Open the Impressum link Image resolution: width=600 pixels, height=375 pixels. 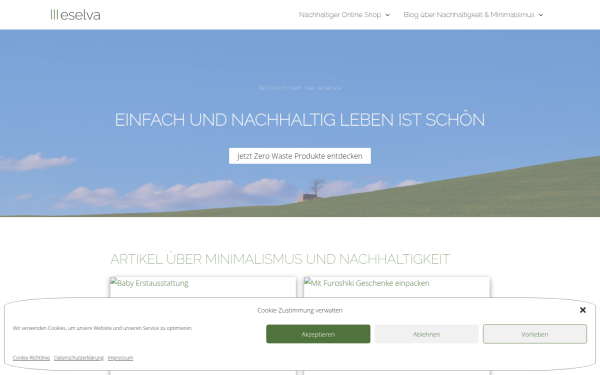coord(120,358)
